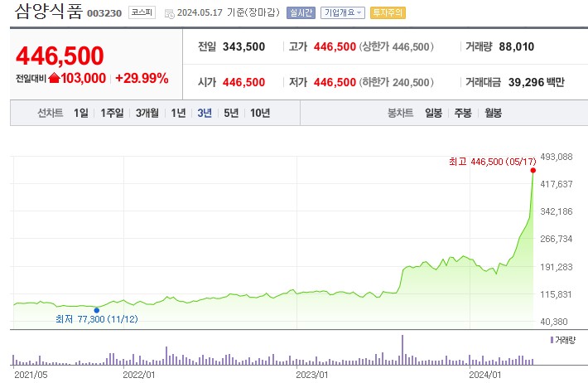Click the 266,734 y-axis label
Viewport: 588px width, 383px height.
coord(557,239)
